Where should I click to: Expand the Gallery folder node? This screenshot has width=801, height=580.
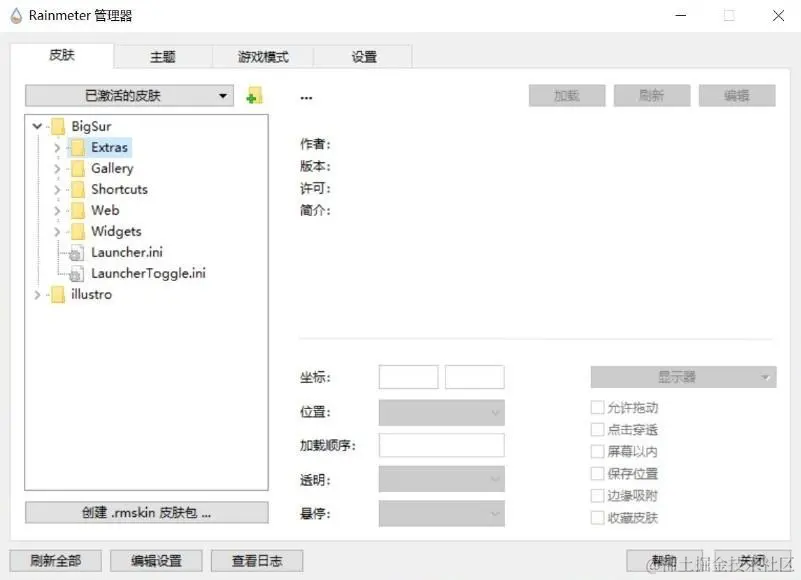[57, 169]
